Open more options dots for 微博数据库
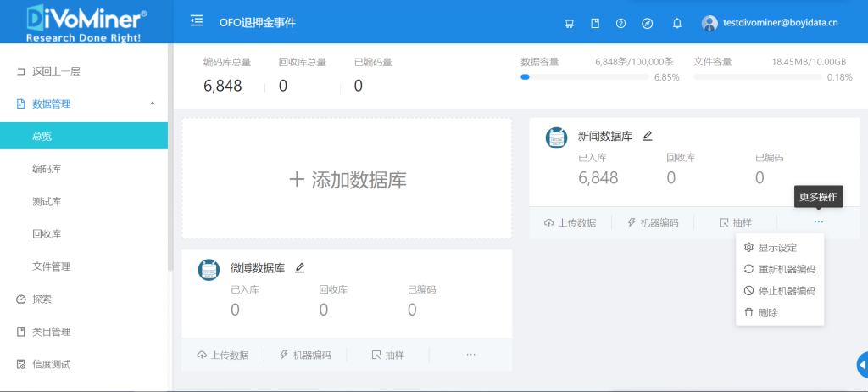The height and width of the screenshot is (392, 868). click(471, 355)
